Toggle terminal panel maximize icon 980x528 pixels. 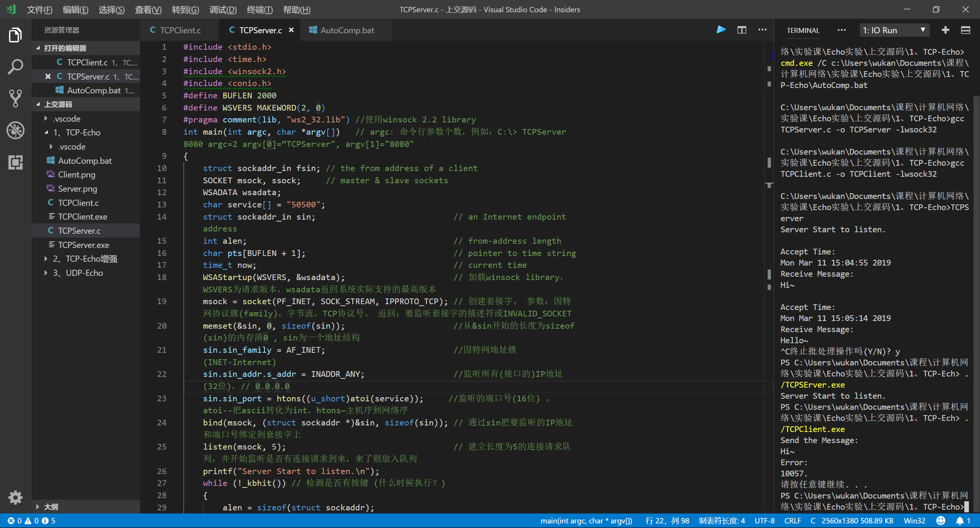pyautogui.click(x=965, y=30)
